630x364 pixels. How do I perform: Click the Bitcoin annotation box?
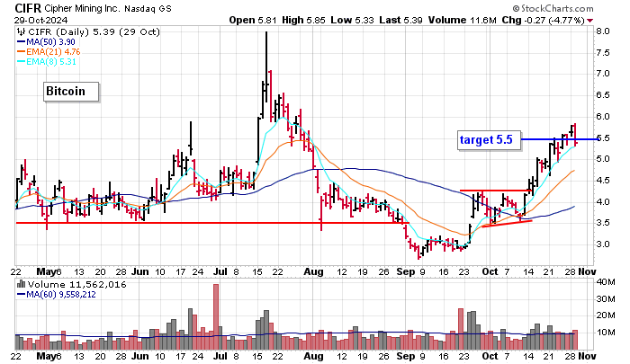pos(71,92)
